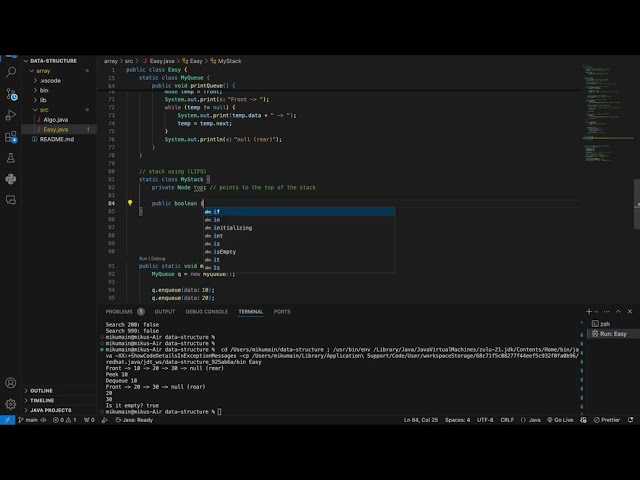Viewport: 640px width, 480px height.
Task: Open the notifications bell in status bar
Action: tap(631, 420)
